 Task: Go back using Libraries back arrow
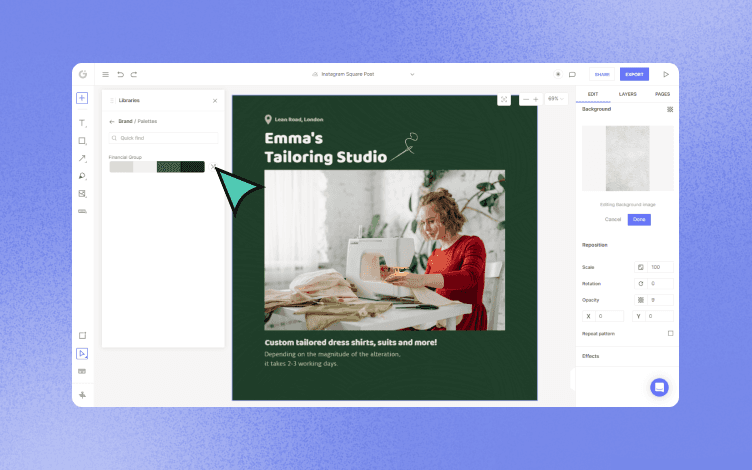[112, 121]
